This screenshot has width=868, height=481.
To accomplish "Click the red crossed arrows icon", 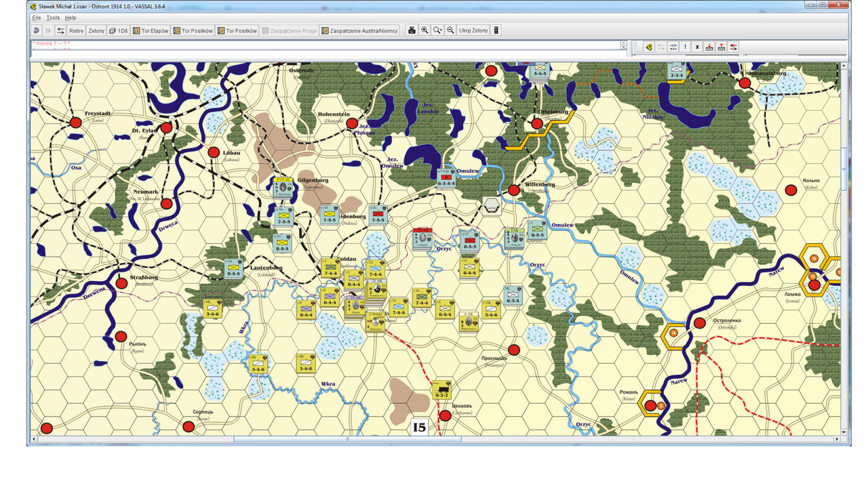I will 734,47.
